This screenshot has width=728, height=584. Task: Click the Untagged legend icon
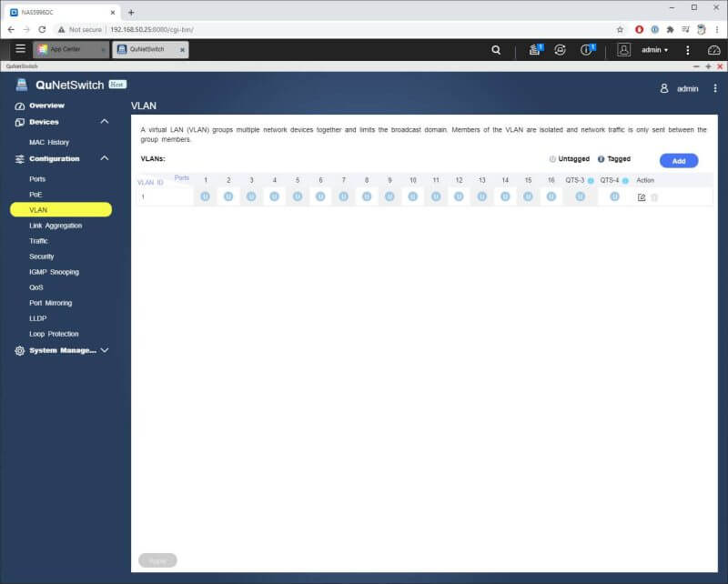click(x=552, y=159)
